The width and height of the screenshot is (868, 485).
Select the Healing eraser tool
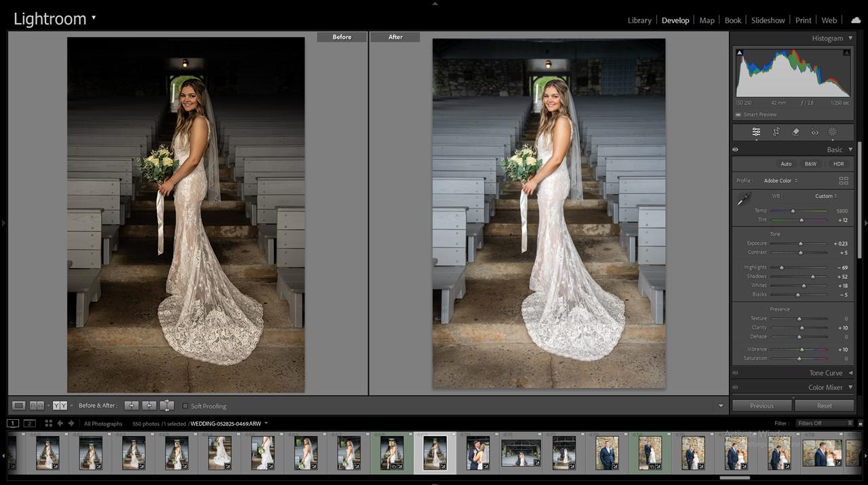point(796,132)
